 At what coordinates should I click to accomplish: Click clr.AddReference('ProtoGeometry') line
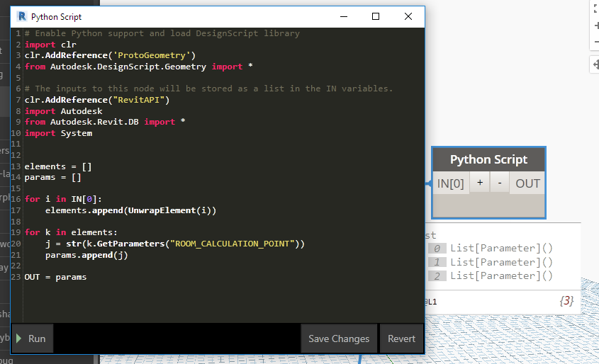[x=110, y=55]
